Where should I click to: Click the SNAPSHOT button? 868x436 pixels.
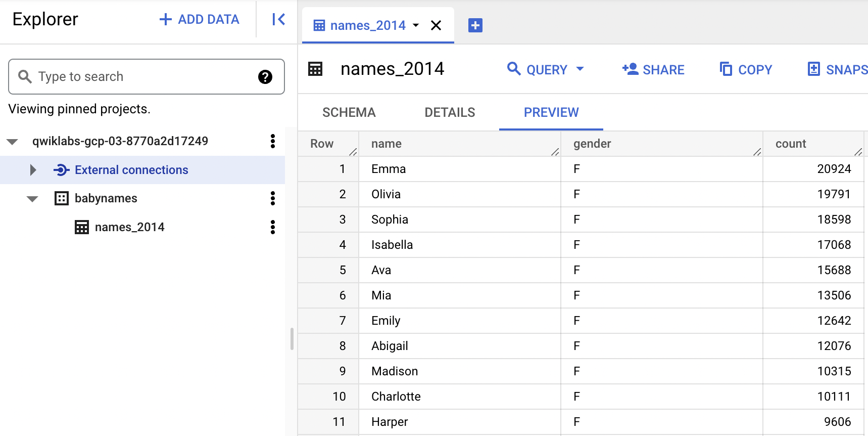click(838, 69)
